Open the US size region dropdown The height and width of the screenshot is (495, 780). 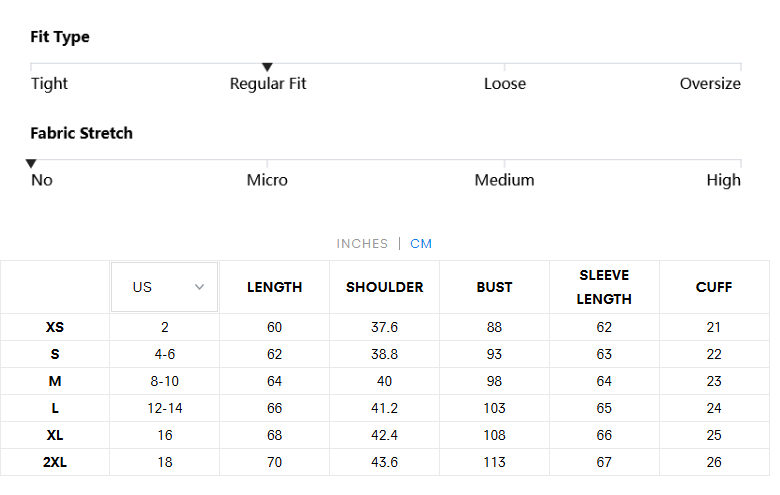tap(164, 287)
